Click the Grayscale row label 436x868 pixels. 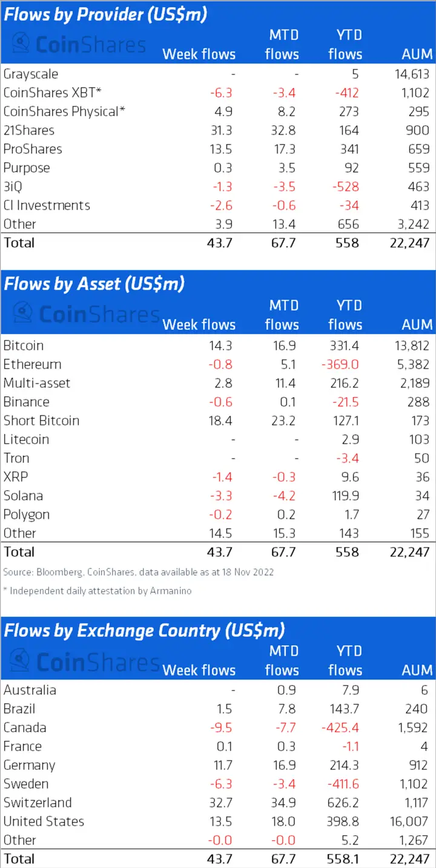31,74
